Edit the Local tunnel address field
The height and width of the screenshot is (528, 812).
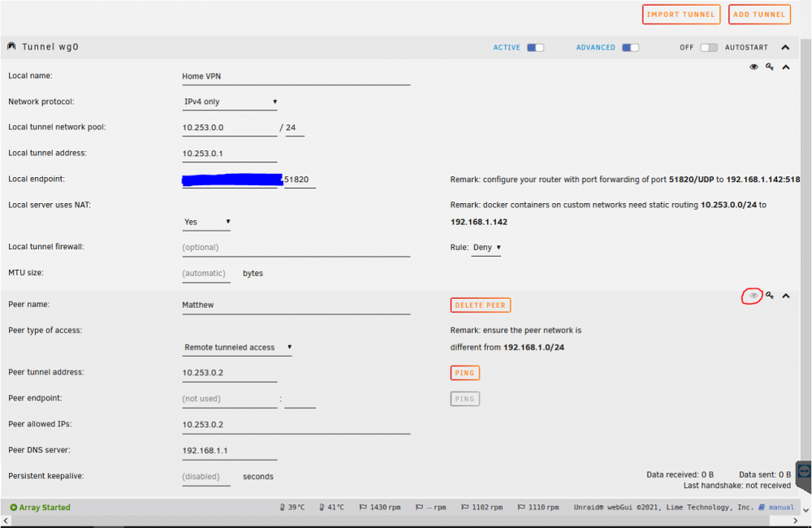click(230, 154)
